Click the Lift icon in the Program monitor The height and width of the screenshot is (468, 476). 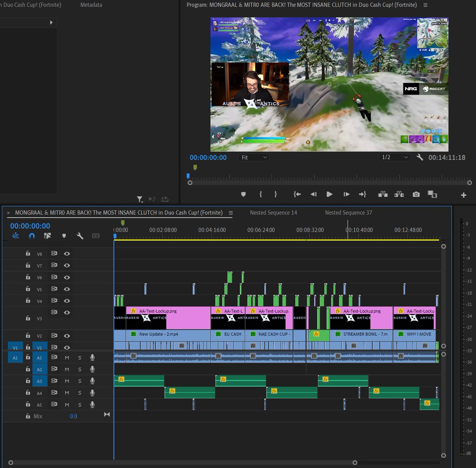tap(383, 194)
